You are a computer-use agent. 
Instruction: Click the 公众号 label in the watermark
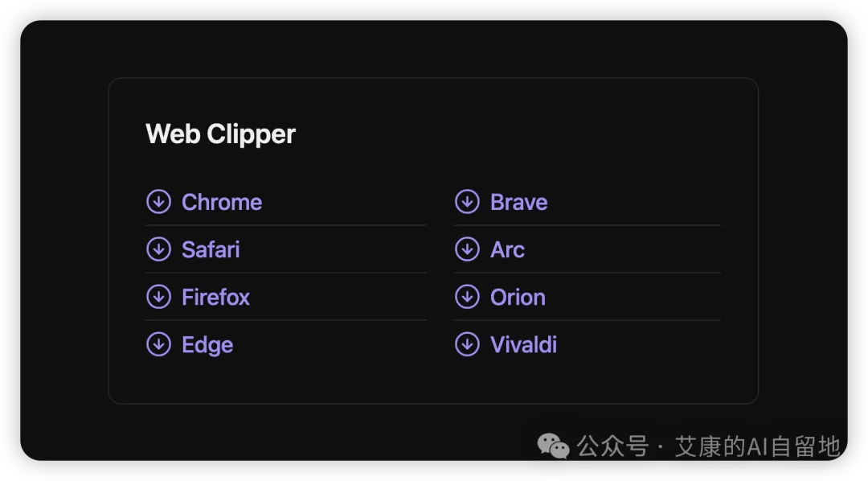click(612, 446)
